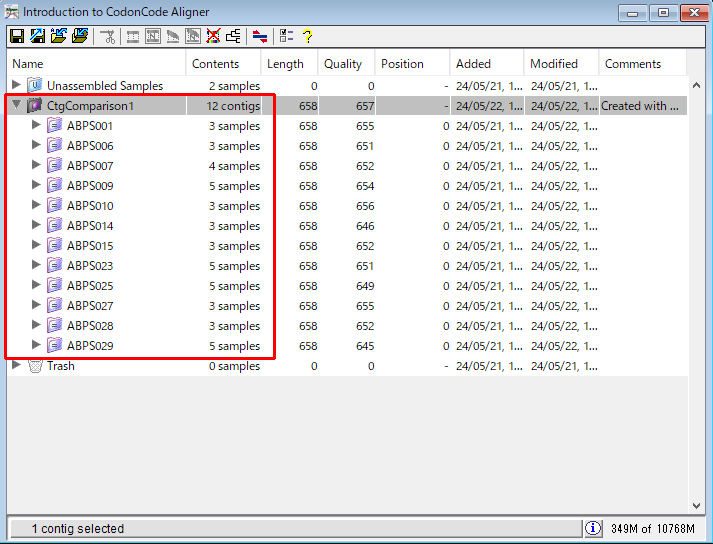
Task: Click the memory usage indicator in status bar
Action: pos(651,528)
